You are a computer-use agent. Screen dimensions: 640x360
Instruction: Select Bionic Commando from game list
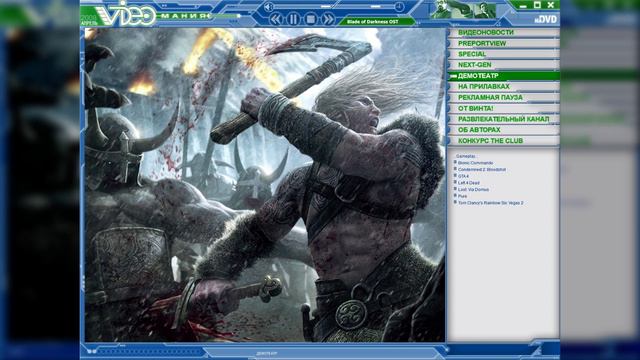click(475, 163)
